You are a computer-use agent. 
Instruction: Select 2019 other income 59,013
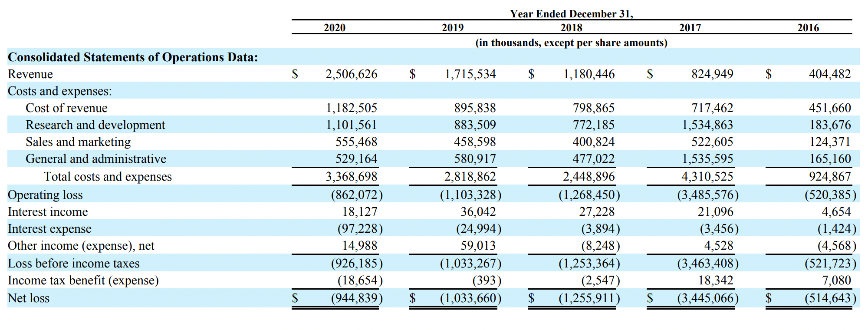click(x=478, y=246)
